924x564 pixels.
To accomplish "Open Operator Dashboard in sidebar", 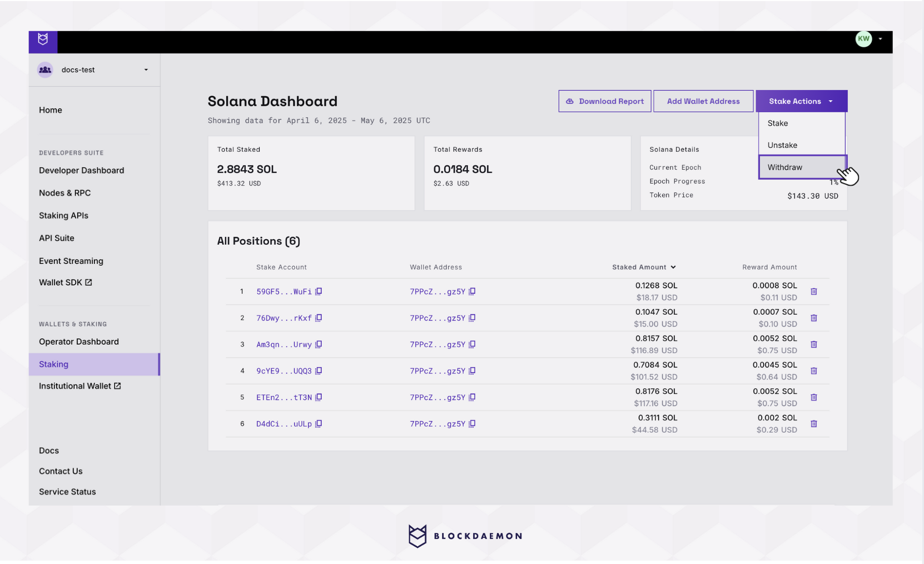I will (x=79, y=342).
